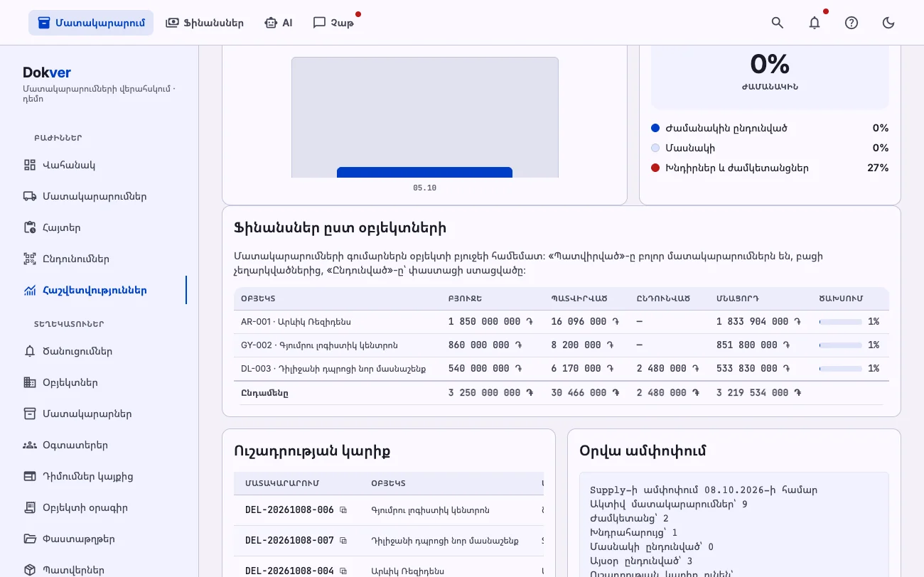Open the AI tab
Screen dimensions: 924x577
pyautogui.click(x=279, y=23)
